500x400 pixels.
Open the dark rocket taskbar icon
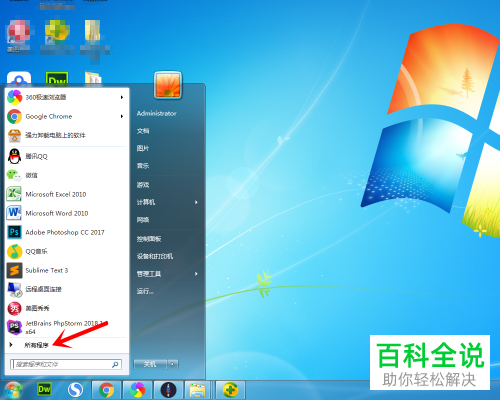coord(168,390)
